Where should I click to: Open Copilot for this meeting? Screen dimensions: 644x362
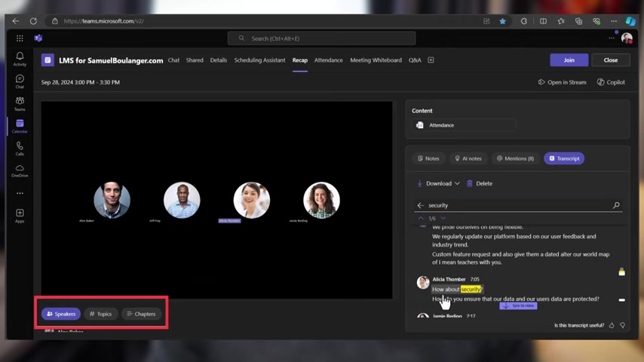click(x=611, y=82)
